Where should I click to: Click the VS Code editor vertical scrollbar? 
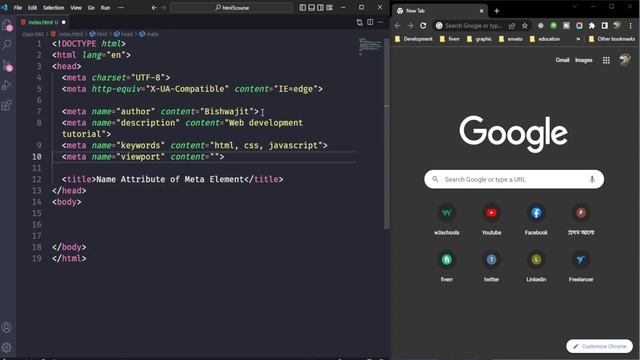point(387,133)
